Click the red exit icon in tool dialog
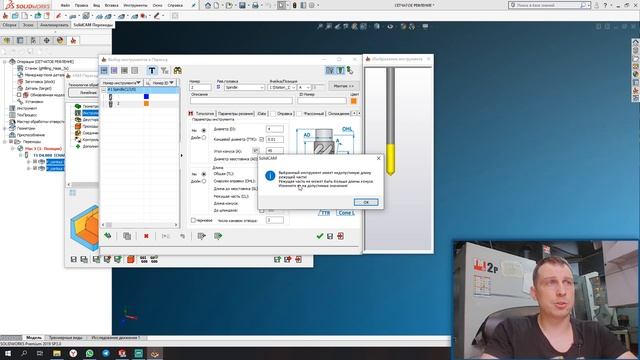This screenshot has height=360, width=640. 340,236
